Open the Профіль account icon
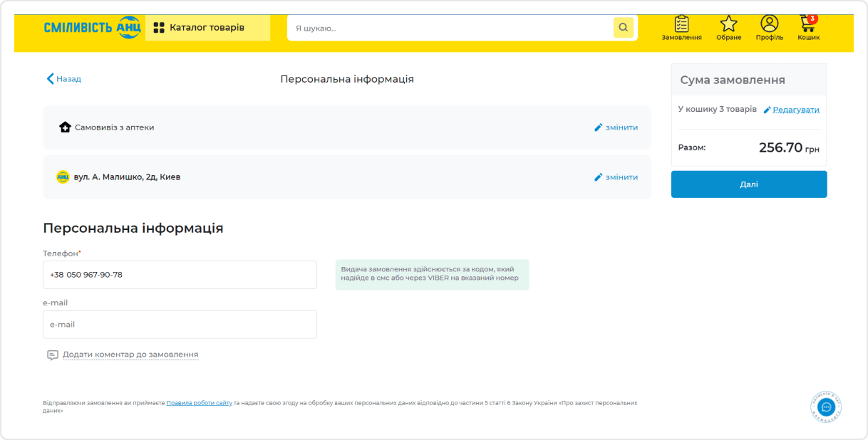The width and height of the screenshot is (868, 440). coord(768,24)
